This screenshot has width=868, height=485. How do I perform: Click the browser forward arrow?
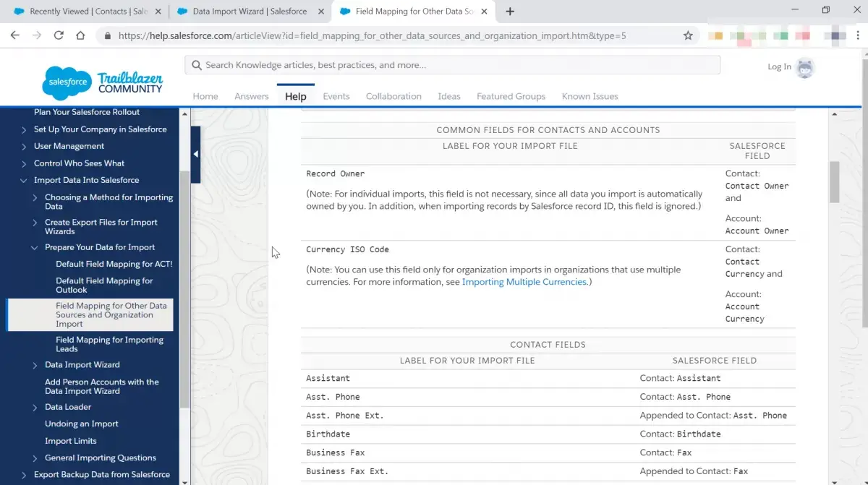coord(37,35)
